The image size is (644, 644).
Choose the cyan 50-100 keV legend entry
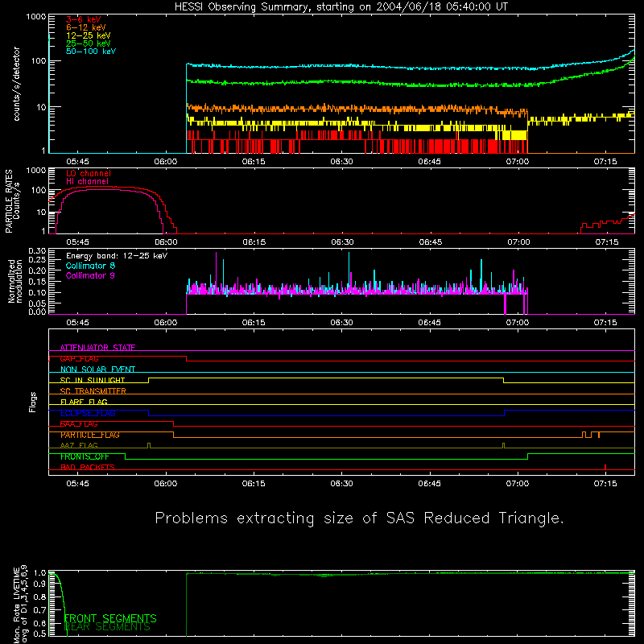point(91,52)
